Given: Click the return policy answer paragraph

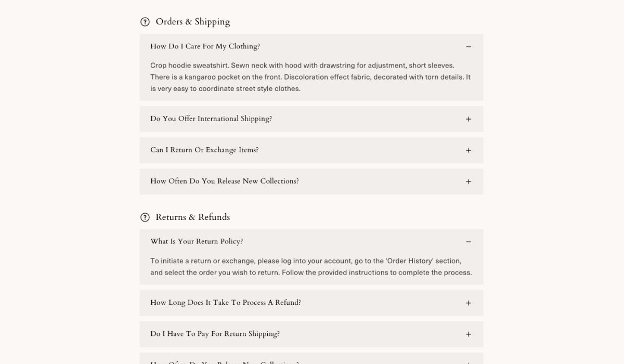Looking at the screenshot, I should 310,267.
